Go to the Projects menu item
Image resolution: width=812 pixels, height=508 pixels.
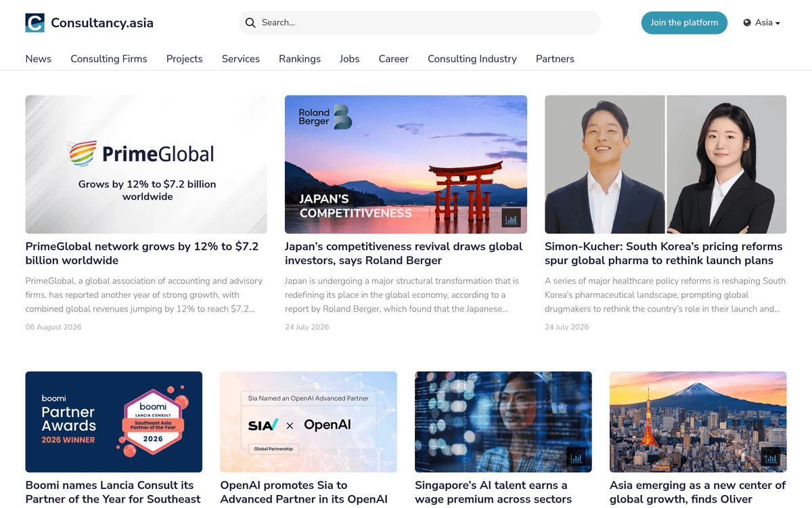pyautogui.click(x=185, y=59)
